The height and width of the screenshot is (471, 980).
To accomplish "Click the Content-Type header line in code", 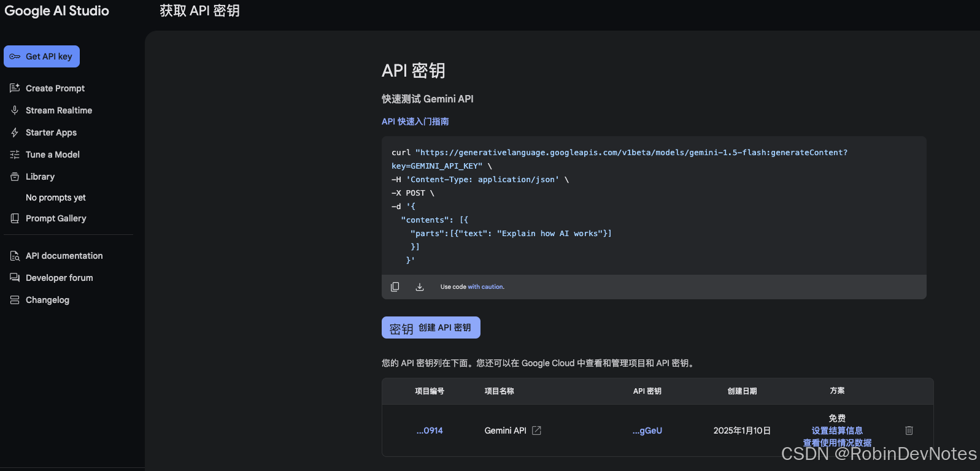I will pos(480,180).
